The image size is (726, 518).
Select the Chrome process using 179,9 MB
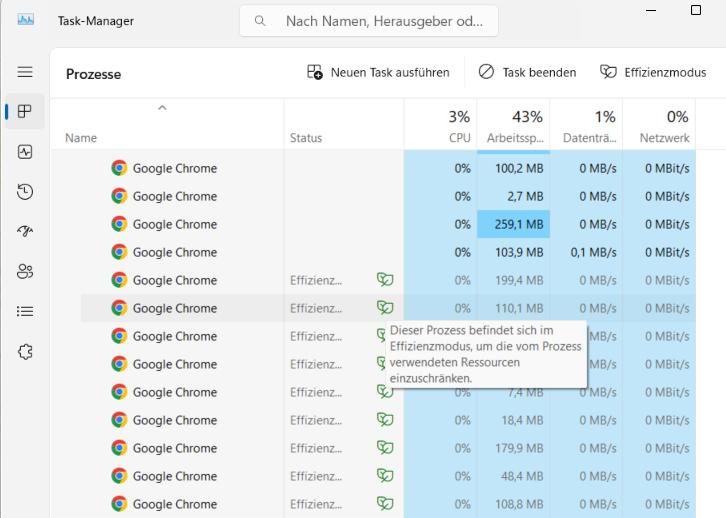[174, 448]
